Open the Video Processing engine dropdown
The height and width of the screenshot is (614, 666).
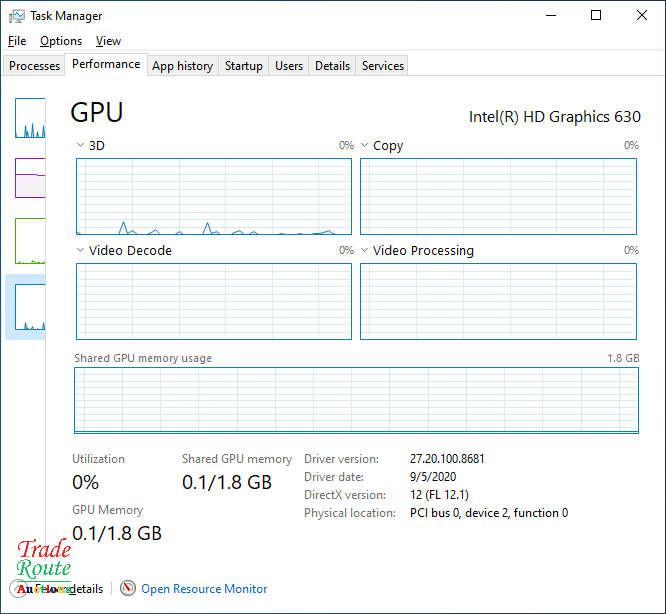pyautogui.click(x=364, y=250)
